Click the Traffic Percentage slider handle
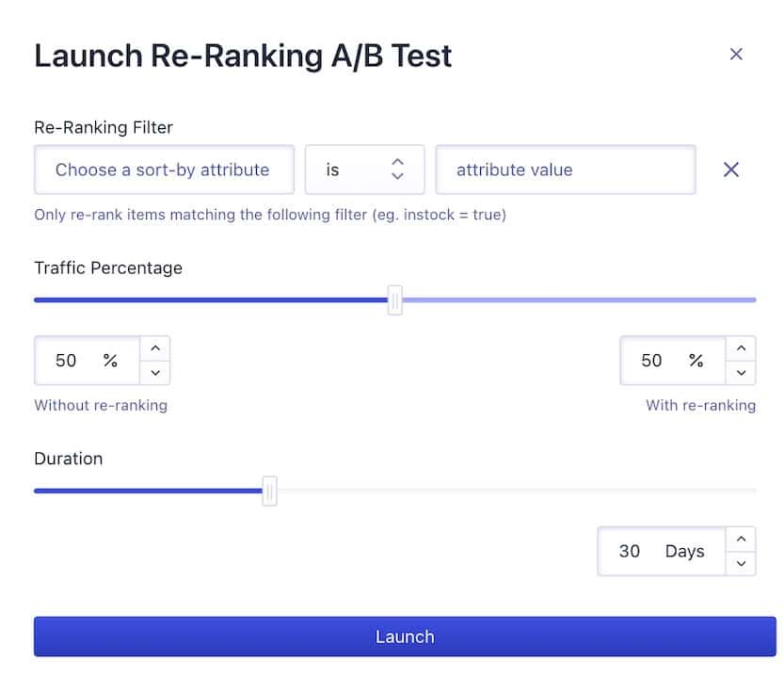The image size is (784, 678). click(395, 299)
